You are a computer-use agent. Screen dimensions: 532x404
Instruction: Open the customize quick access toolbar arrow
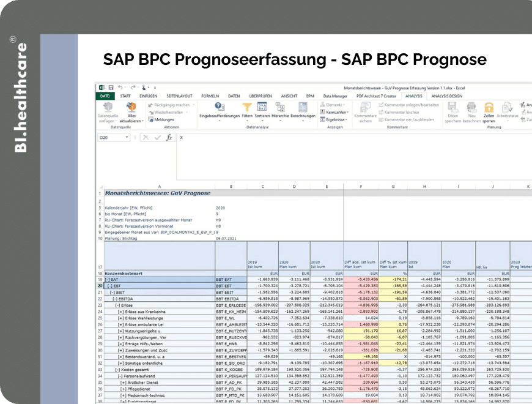click(155, 88)
